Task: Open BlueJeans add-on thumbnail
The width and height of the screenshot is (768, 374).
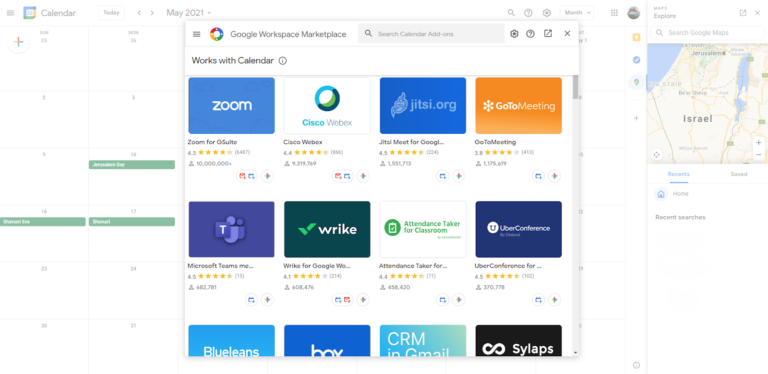Action: tap(231, 340)
